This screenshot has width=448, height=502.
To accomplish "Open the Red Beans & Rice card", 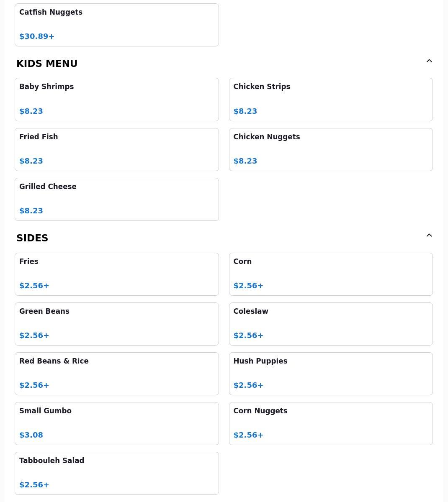I will coord(117,374).
